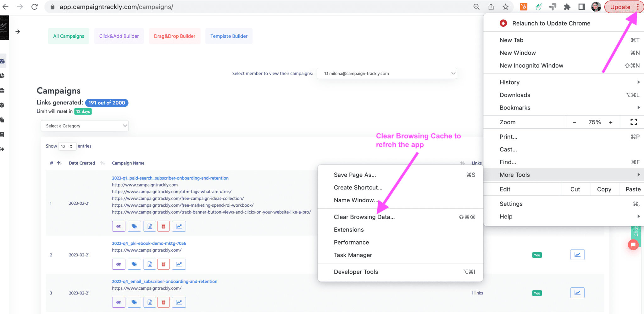Click the red chat bubble icon
The width and height of the screenshot is (644, 314).
tap(633, 244)
